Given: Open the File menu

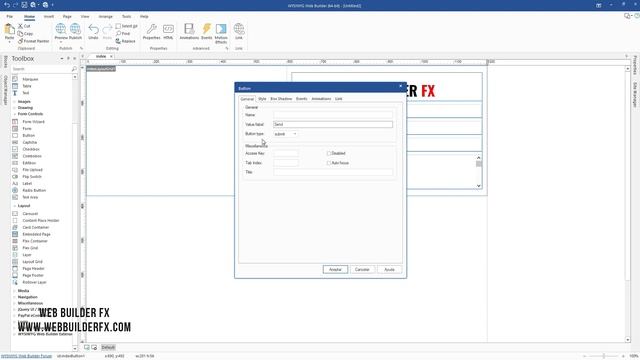Looking at the screenshot, I should tap(9, 17).
